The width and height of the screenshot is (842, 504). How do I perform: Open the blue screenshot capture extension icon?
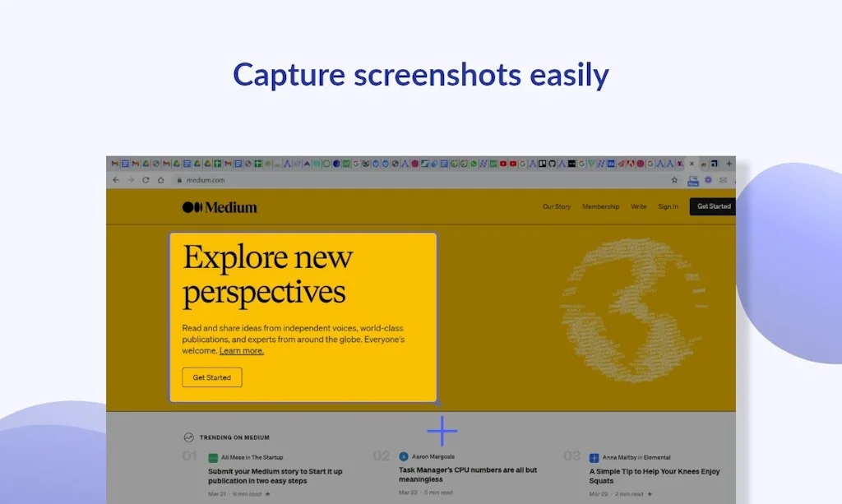pyautogui.click(x=693, y=180)
